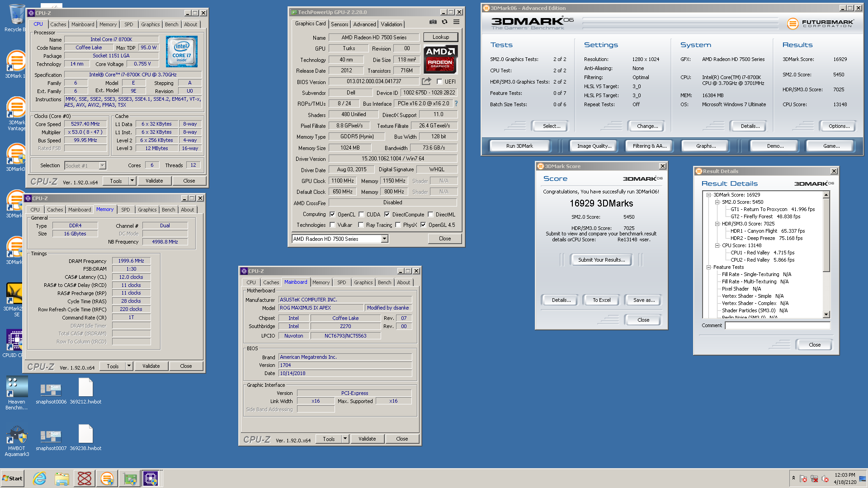Open Caches tab in top CPU-Z window
Screen dimensions: 868x488
[x=58, y=24]
